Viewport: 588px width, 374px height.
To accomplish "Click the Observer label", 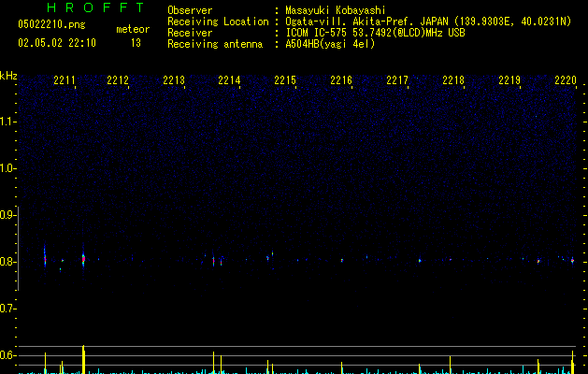I will [190, 10].
